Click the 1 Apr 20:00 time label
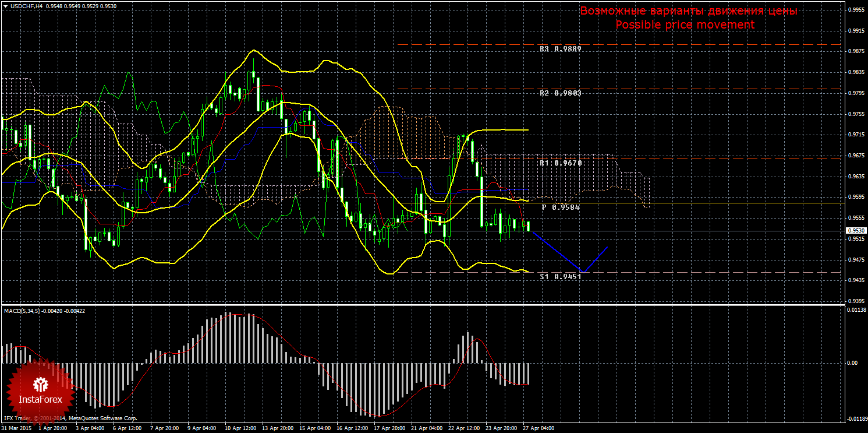The image size is (868, 433). click(52, 428)
